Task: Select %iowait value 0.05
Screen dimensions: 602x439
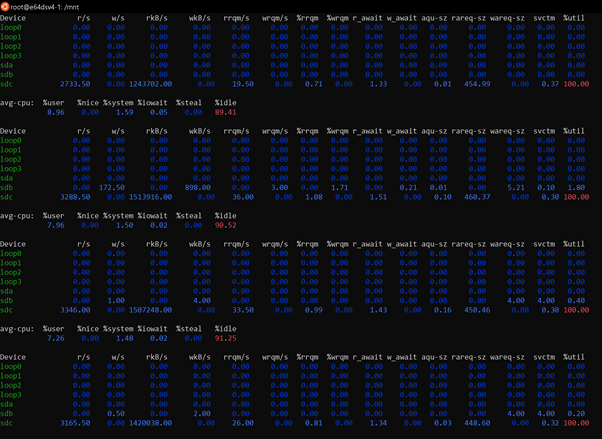Action: tap(159, 113)
